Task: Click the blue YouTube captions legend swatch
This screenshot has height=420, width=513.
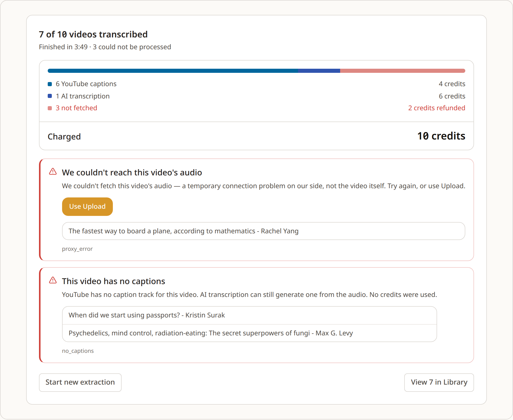Action: (50, 84)
